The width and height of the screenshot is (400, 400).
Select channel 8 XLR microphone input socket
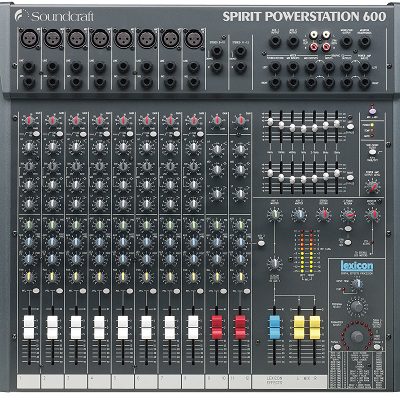point(194,38)
